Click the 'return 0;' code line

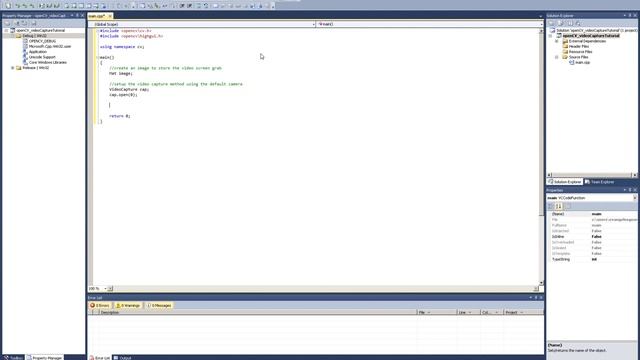click(120, 116)
